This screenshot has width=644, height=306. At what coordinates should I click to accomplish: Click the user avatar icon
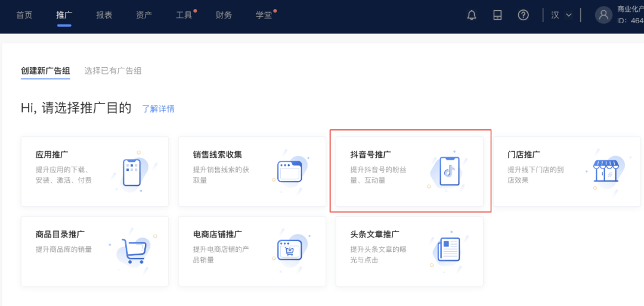pyautogui.click(x=603, y=15)
